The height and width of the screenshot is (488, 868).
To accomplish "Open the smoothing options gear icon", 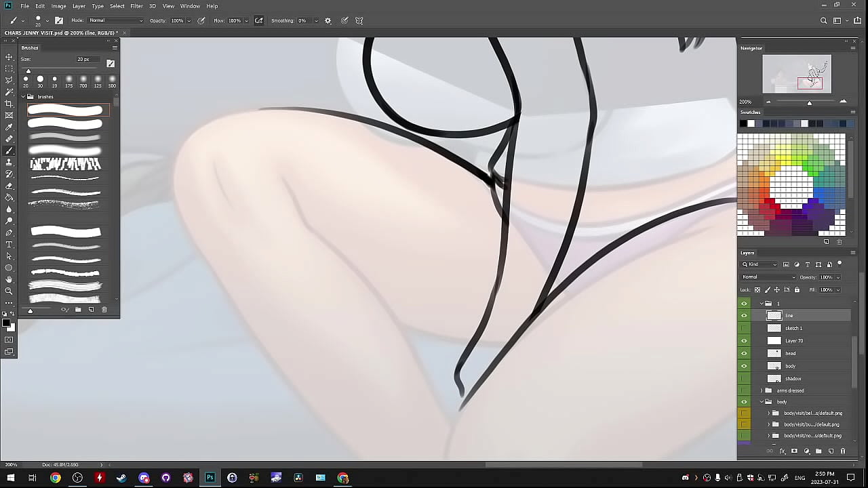I will [x=328, y=21].
